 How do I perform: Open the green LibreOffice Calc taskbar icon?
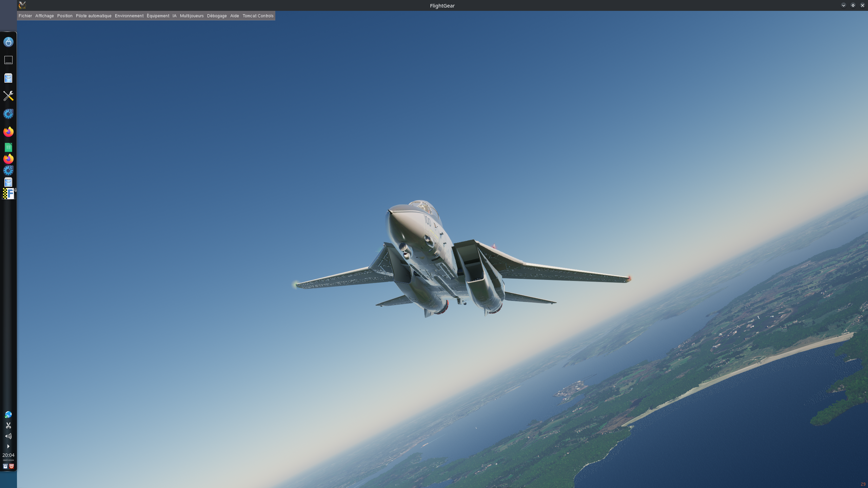tap(8, 147)
